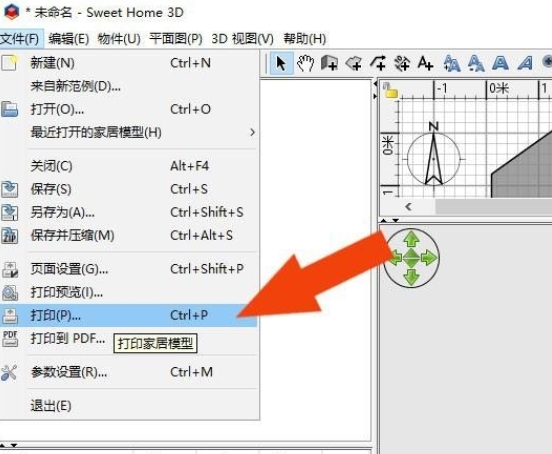Click the -1 label on horizontal ruler
This screenshot has height=454, width=552.
point(442,88)
